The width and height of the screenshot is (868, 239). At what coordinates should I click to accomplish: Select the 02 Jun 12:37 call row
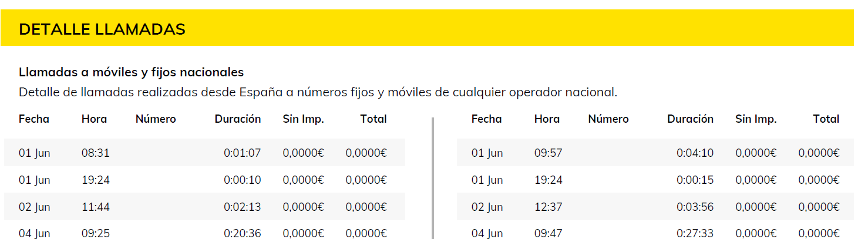pos(655,207)
